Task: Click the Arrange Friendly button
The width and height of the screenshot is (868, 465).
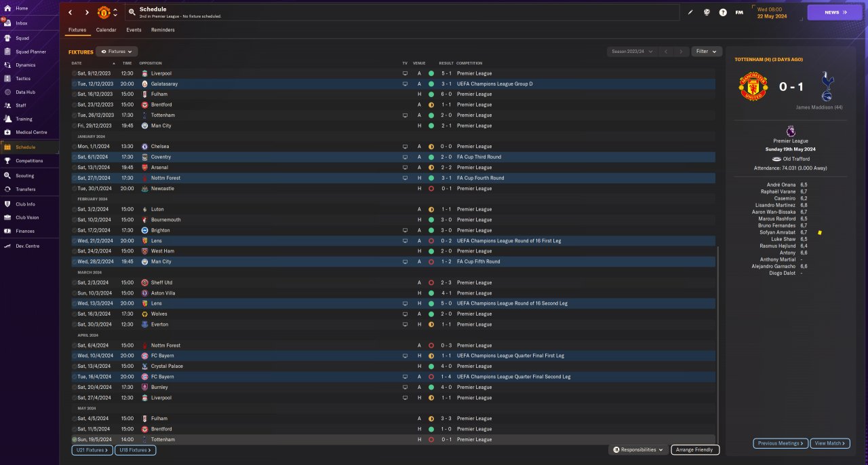Action: [x=695, y=449]
